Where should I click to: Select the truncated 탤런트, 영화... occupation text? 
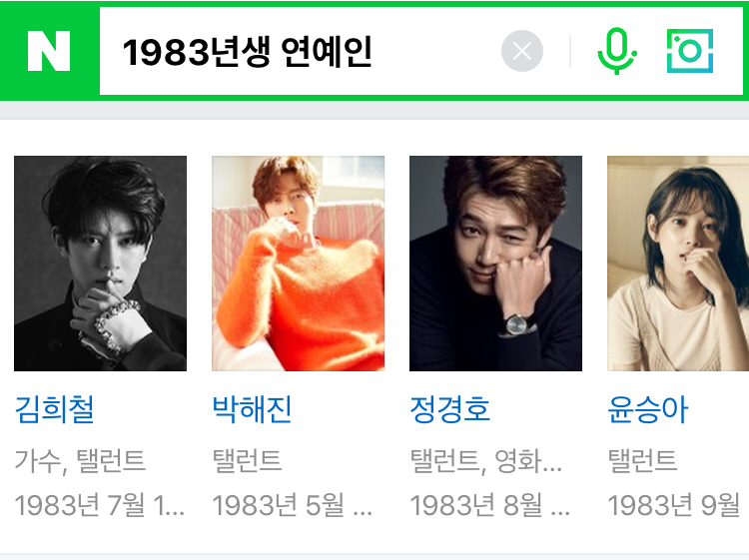pyautogui.click(x=486, y=461)
